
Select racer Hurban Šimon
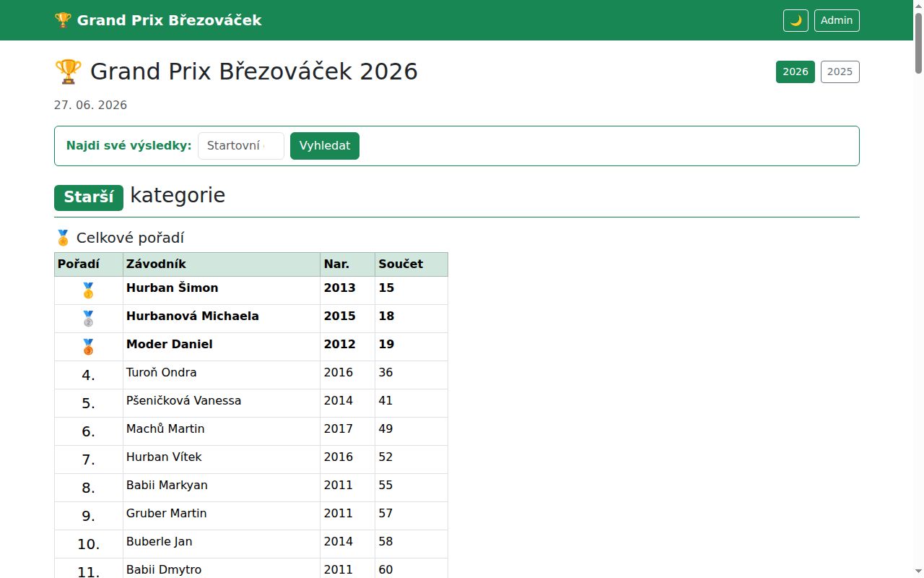[172, 288]
